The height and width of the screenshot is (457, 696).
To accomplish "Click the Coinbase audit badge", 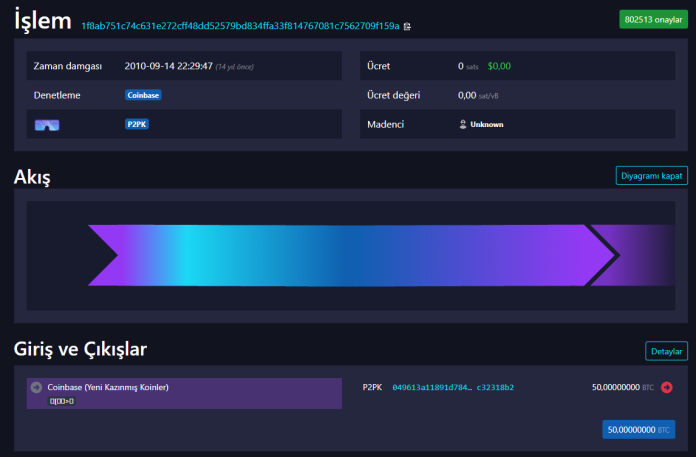I will (x=143, y=95).
